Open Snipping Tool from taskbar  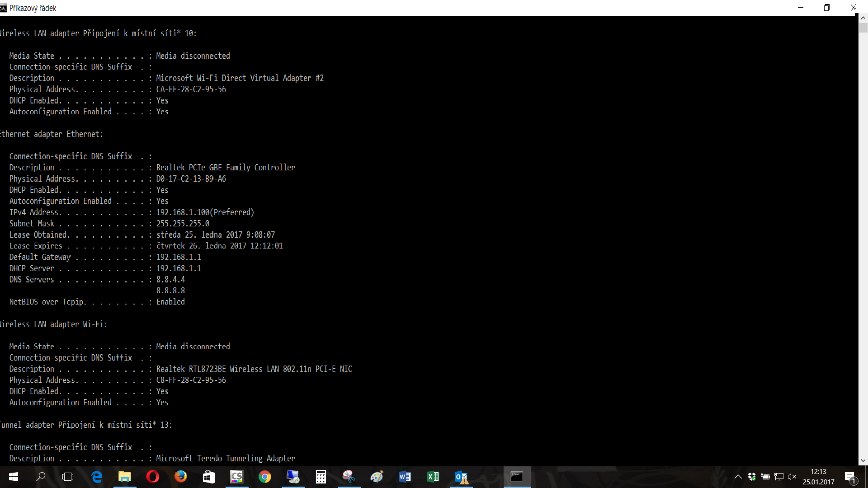(x=349, y=477)
